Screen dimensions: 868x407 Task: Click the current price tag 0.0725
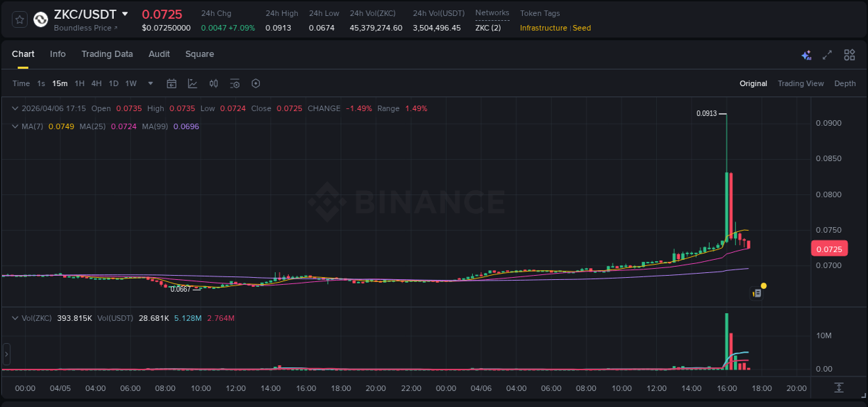829,249
